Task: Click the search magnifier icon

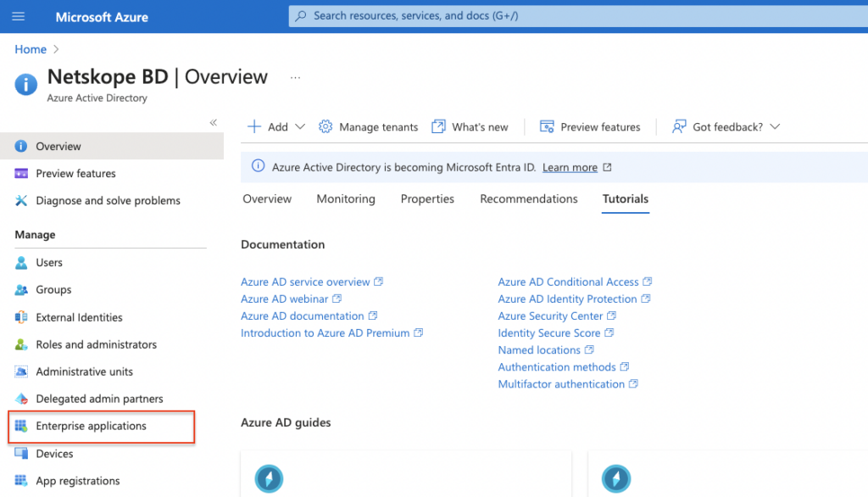Action: tap(301, 16)
